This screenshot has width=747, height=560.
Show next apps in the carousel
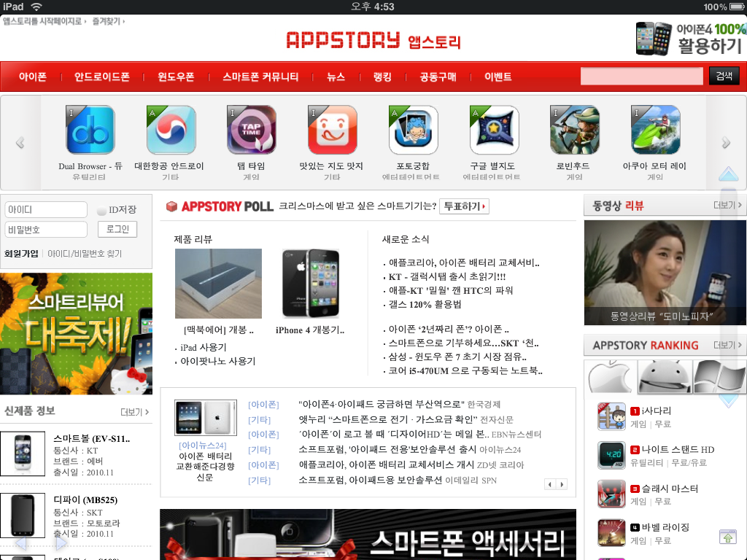click(x=726, y=142)
